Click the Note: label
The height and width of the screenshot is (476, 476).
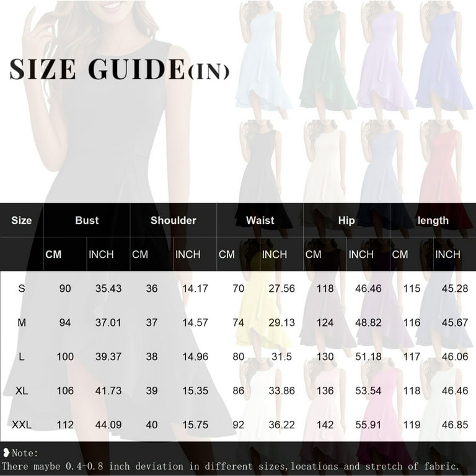click(25, 453)
